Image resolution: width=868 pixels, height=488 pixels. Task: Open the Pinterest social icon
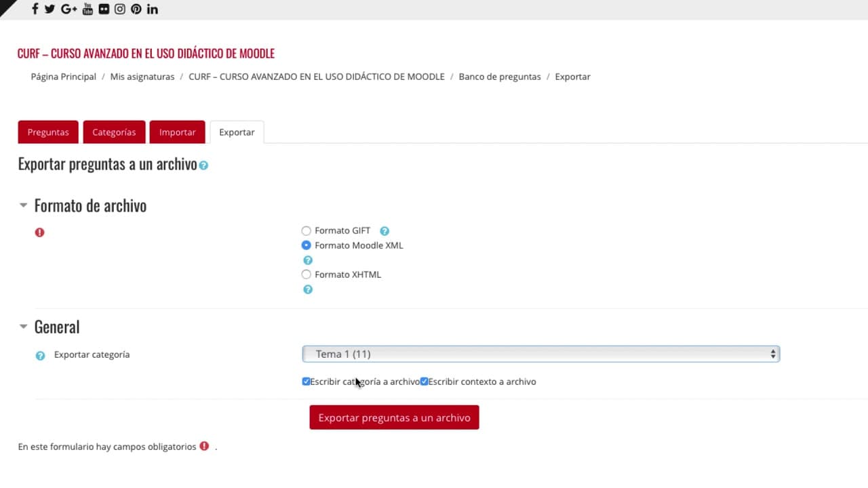(x=136, y=9)
